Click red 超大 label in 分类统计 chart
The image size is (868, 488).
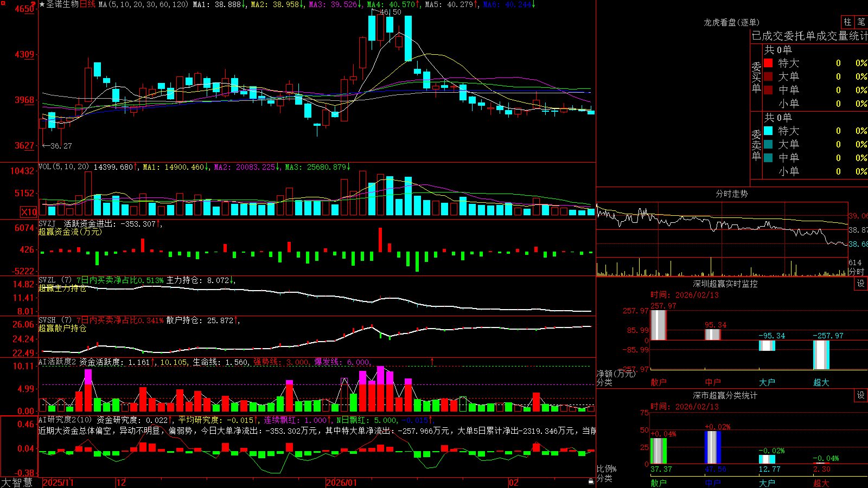pos(821,483)
